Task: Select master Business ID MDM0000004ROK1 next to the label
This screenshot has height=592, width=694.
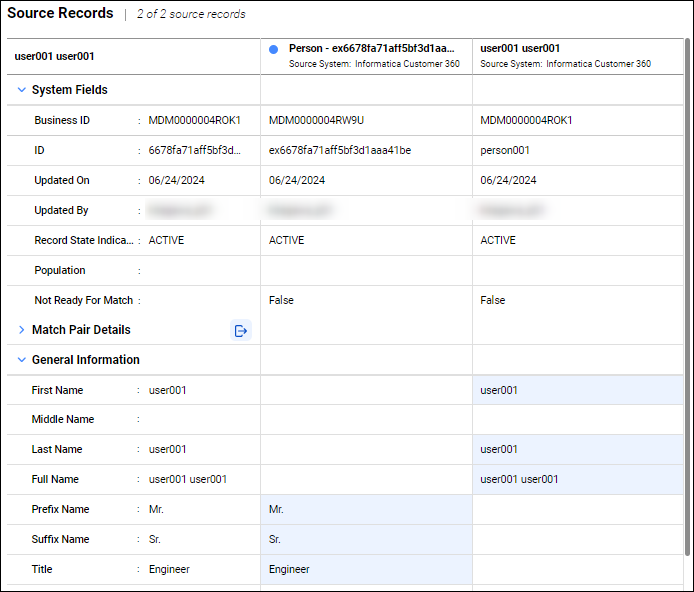Action: (x=194, y=120)
